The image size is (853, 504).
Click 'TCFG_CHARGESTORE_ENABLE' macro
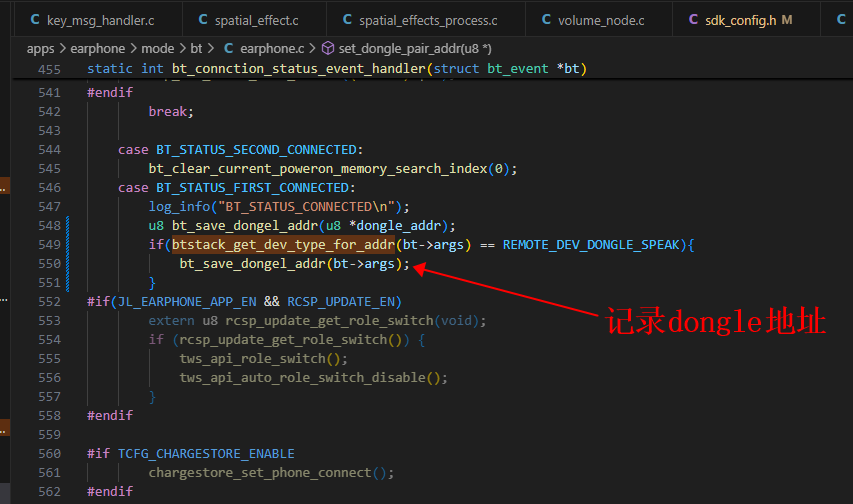(206, 453)
